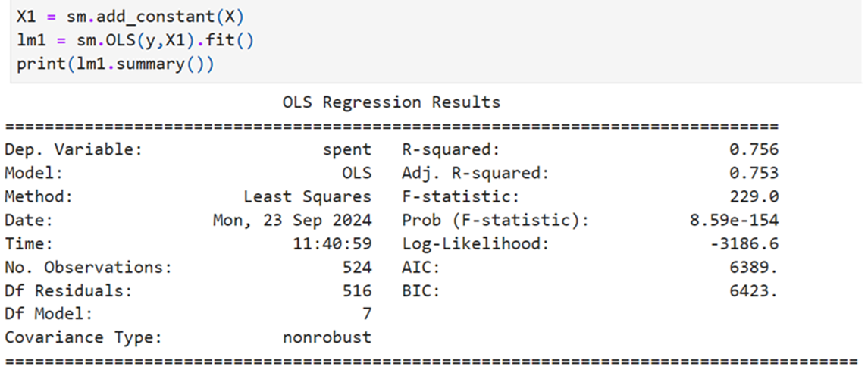Click the date Mon, 23 Sep 2024
Viewport: 868px width, 370px height.
293,221
